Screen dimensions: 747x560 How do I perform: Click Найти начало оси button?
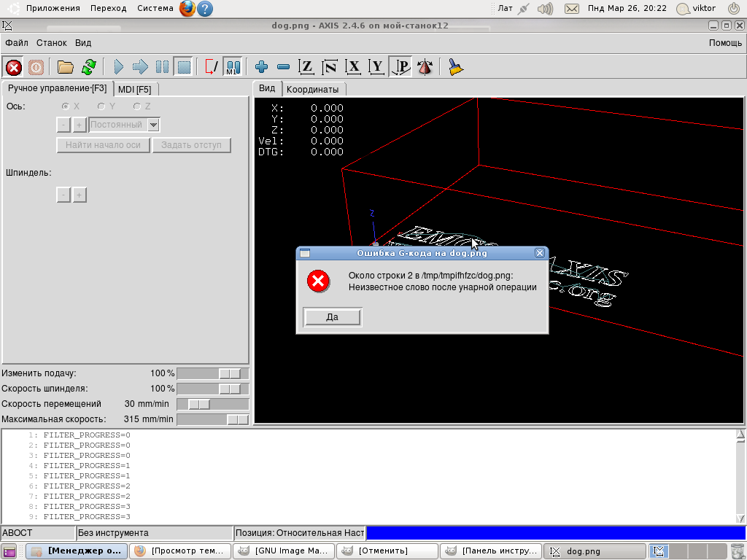click(x=103, y=145)
